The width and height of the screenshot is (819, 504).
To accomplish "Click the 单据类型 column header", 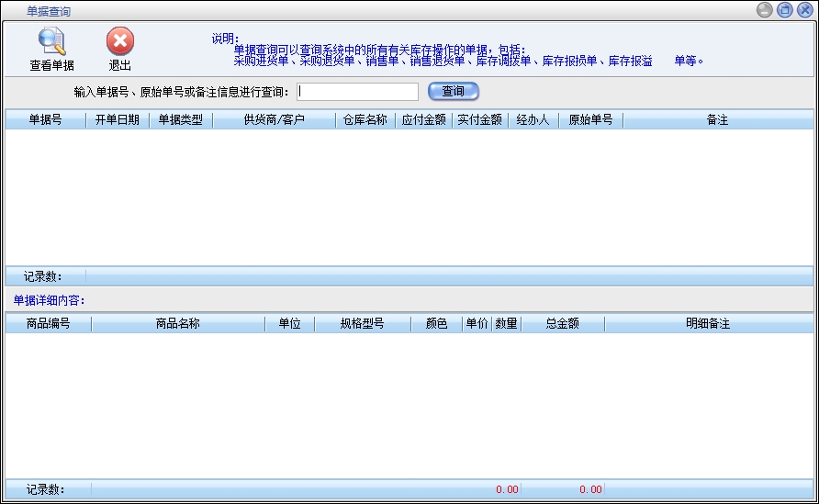I will click(181, 120).
